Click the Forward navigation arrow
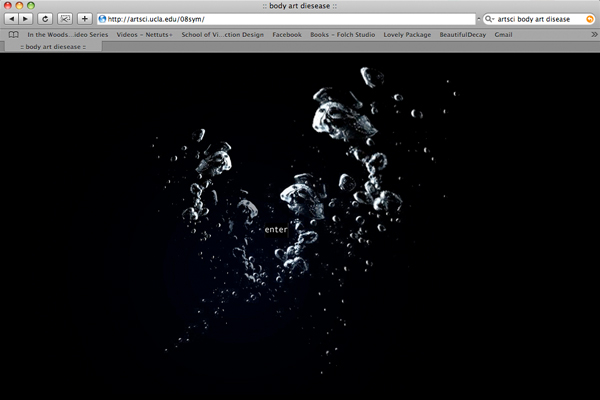Screen dimensions: 600x400 tap(26, 19)
